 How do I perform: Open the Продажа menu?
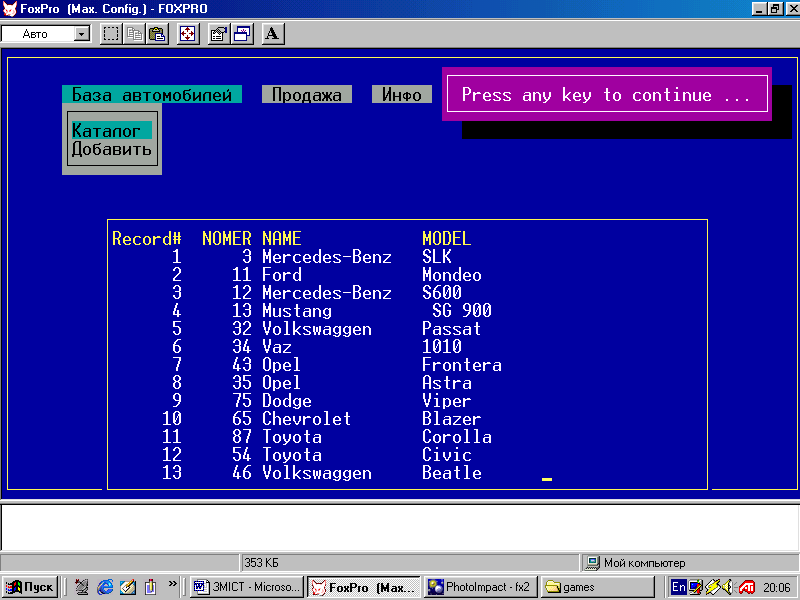coord(307,94)
